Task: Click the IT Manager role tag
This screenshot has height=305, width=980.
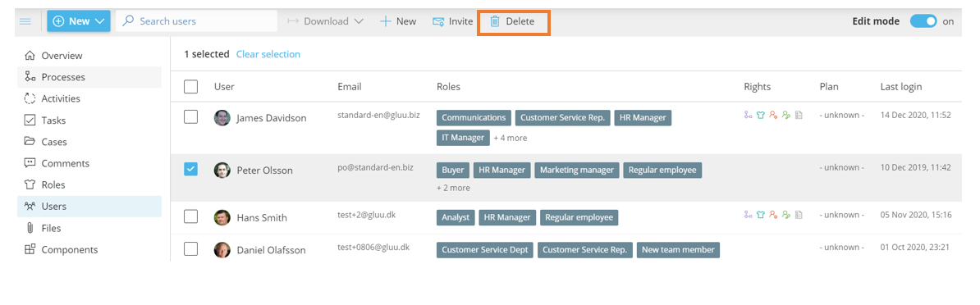Action: 463,138
